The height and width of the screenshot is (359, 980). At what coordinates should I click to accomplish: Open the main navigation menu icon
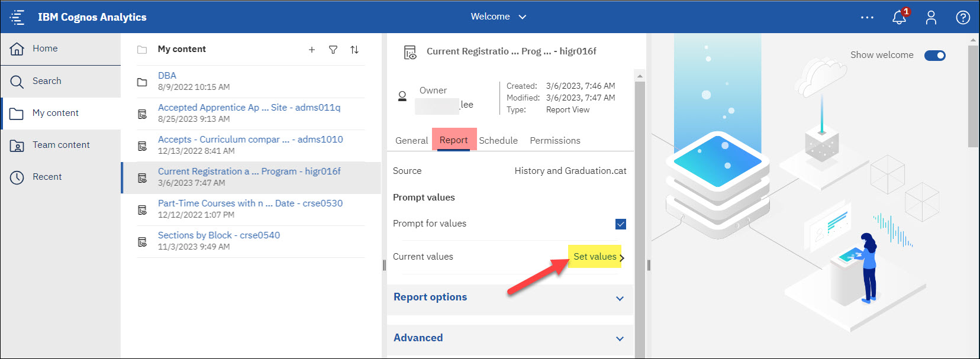pos(17,17)
